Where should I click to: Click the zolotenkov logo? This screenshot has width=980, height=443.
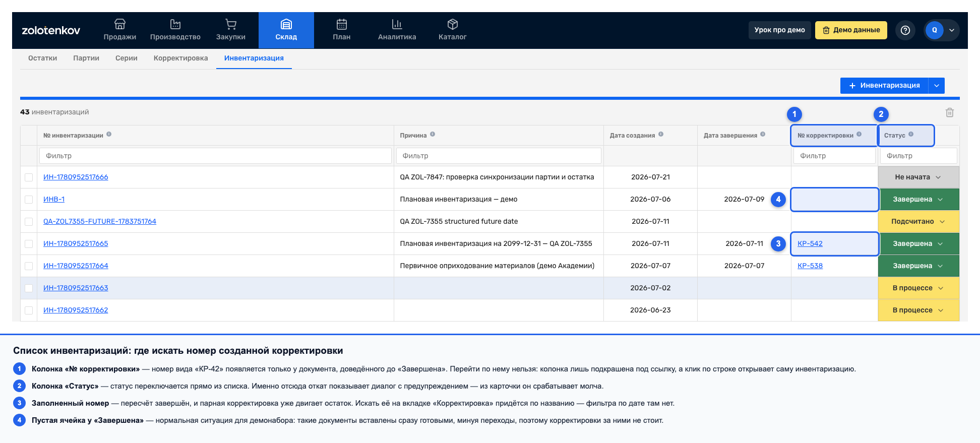click(x=51, y=30)
